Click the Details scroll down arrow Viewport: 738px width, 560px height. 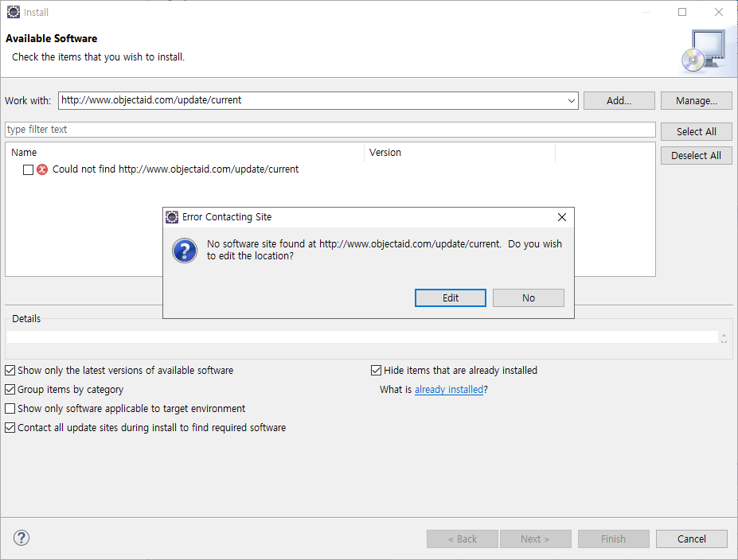[724, 341]
